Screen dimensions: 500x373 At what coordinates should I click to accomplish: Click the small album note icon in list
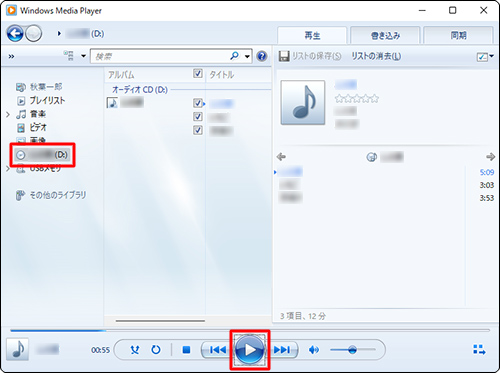point(112,103)
